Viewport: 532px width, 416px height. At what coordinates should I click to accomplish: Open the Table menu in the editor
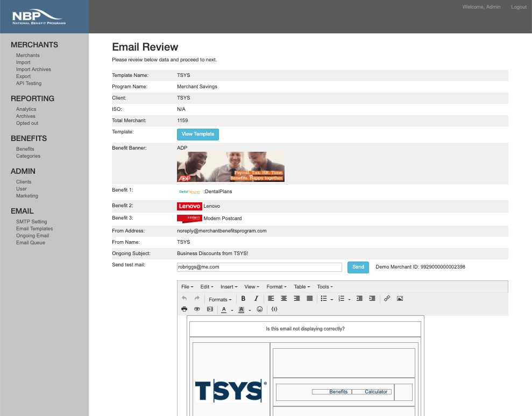pos(301,287)
